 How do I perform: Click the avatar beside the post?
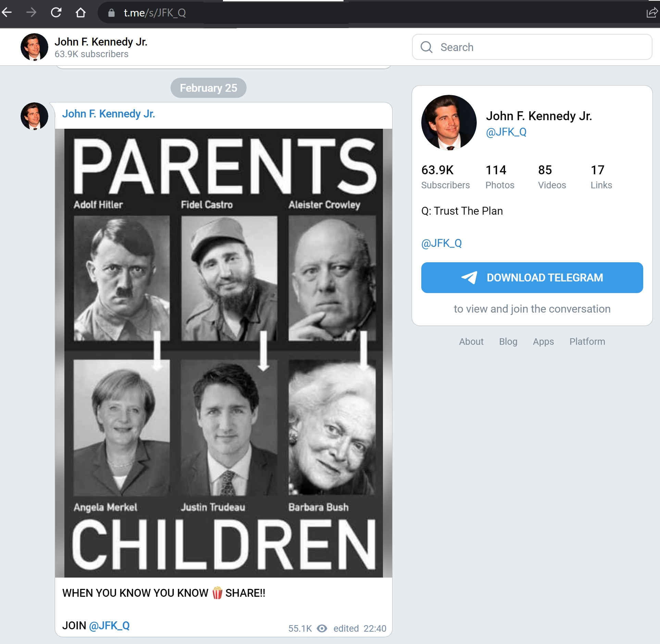pyautogui.click(x=34, y=116)
